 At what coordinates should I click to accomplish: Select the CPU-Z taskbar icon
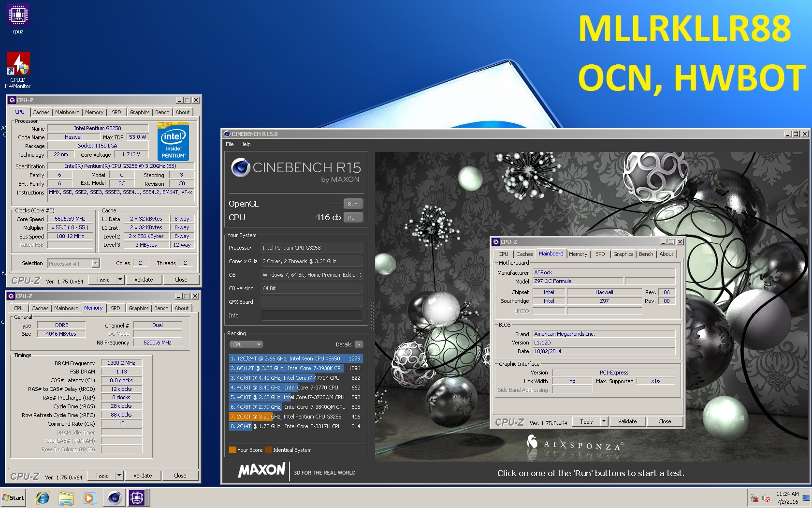tap(136, 497)
